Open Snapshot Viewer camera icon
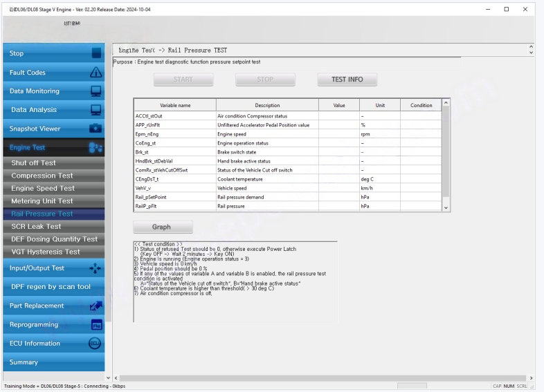544x392 pixels. 96,129
